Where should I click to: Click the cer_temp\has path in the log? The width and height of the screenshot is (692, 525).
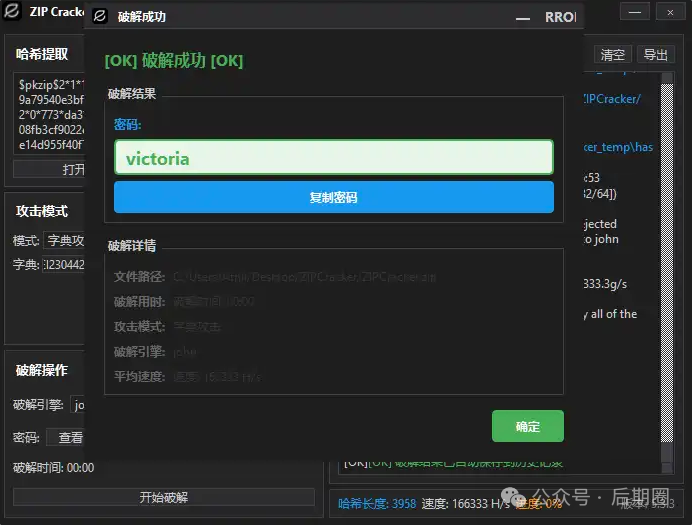click(x=618, y=147)
